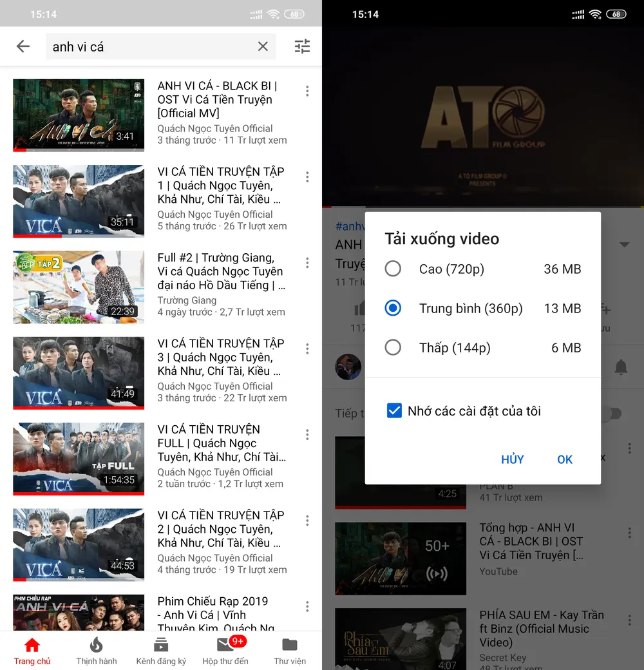Viewport: 644px width, 670px height.
Task: Open more options for PHÍA SAU EM video
Action: [629, 620]
